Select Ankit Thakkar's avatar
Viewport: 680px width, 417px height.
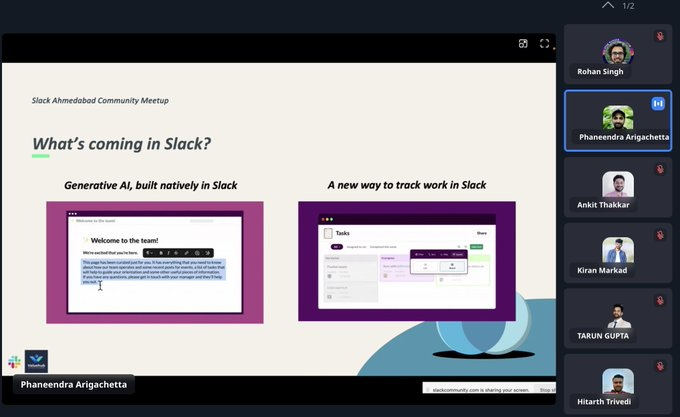pyautogui.click(x=618, y=184)
